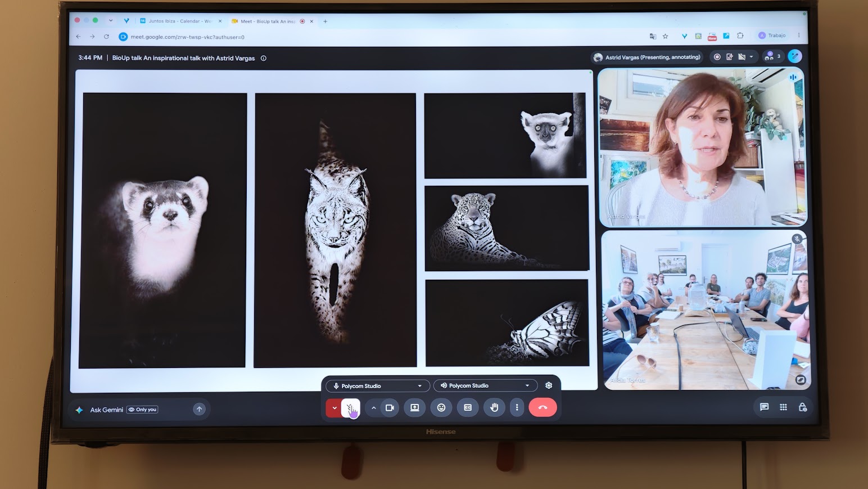Expand audio options chevron on red mic button

click(x=334, y=408)
